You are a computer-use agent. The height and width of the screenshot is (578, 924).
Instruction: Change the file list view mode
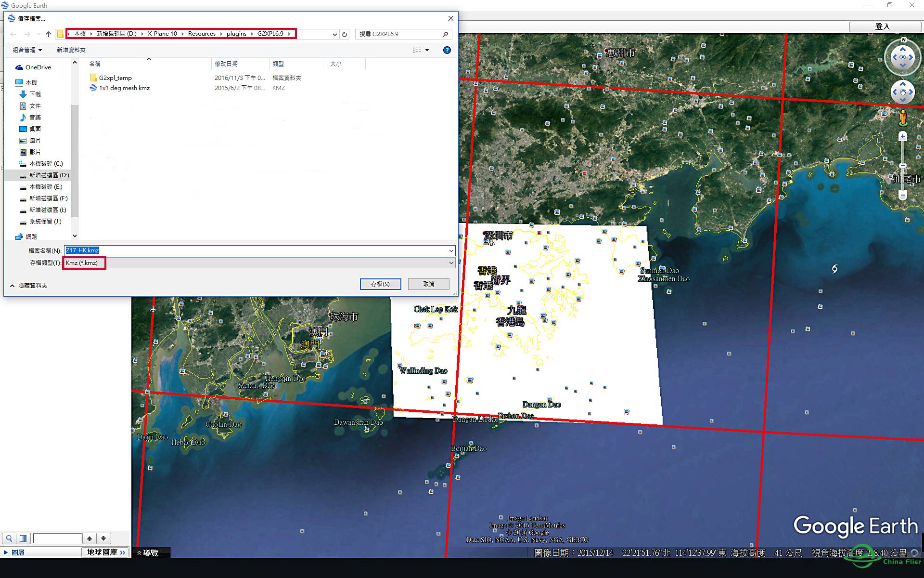click(417, 50)
